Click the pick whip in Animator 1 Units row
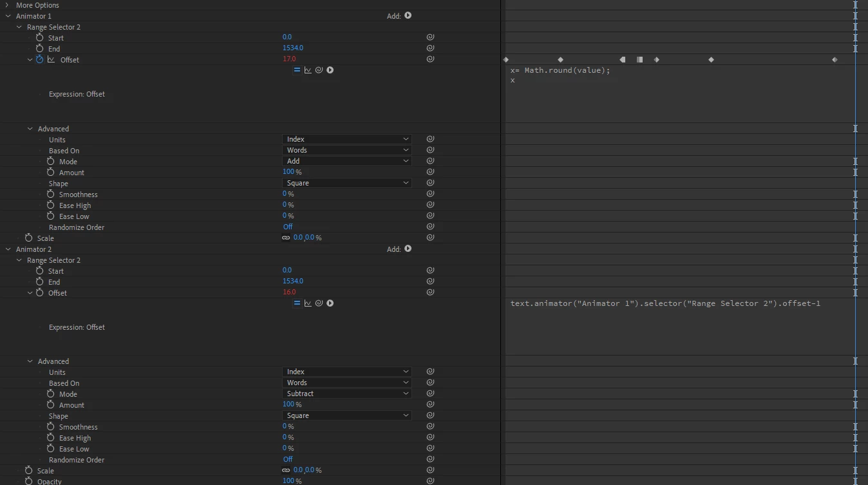The height and width of the screenshot is (485, 868). point(430,139)
